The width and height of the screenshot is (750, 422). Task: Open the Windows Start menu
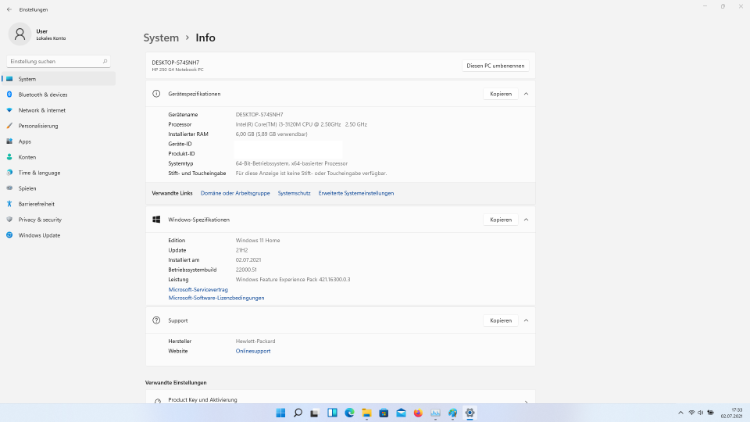(x=280, y=412)
